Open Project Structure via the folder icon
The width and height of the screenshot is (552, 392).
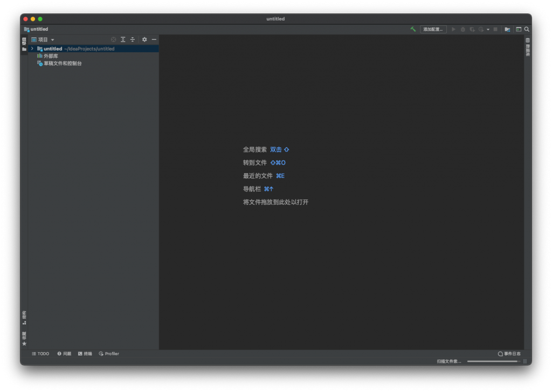507,29
